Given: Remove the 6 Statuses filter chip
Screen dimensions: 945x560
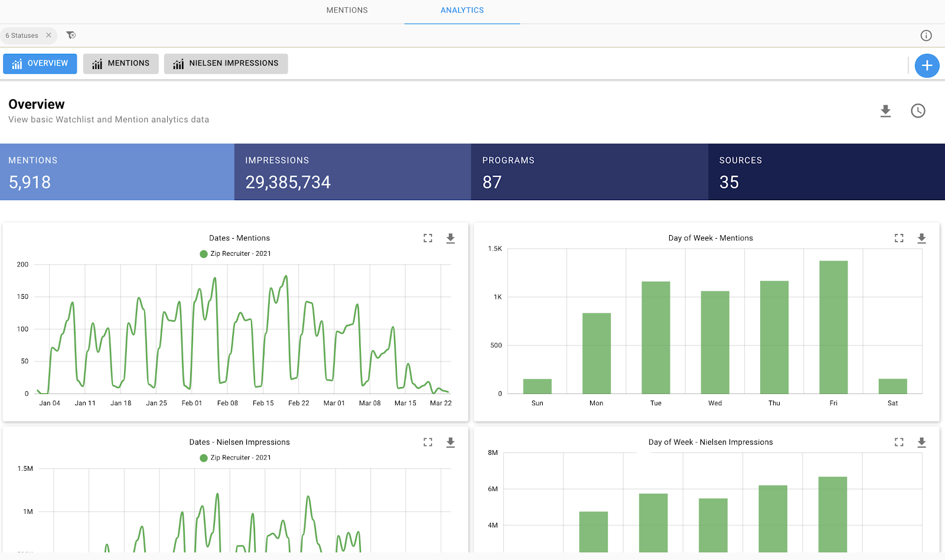Looking at the screenshot, I should tap(49, 35).
